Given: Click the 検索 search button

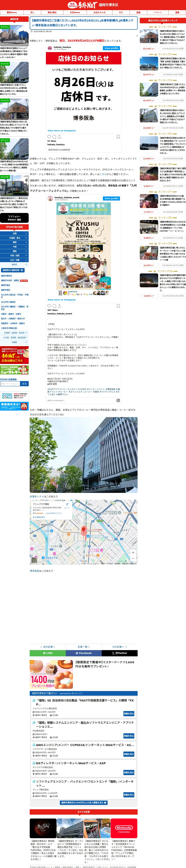Looking at the screenshot, I should (24, 384).
